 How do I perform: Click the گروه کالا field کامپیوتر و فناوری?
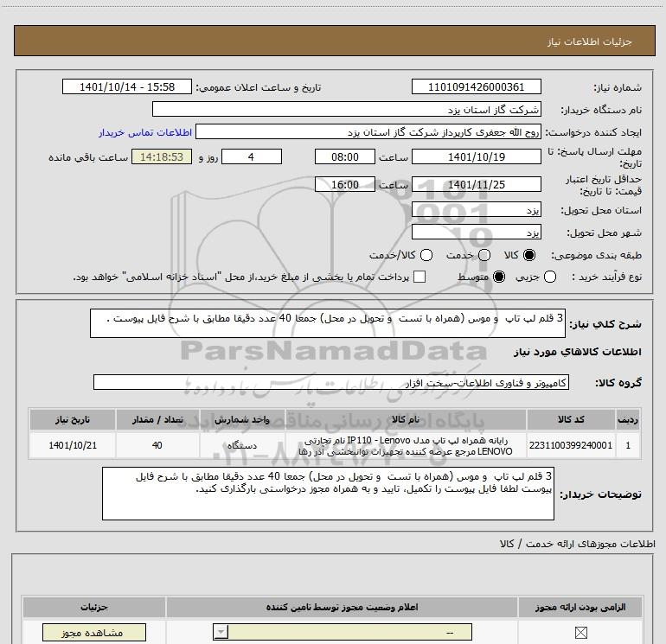(x=331, y=382)
